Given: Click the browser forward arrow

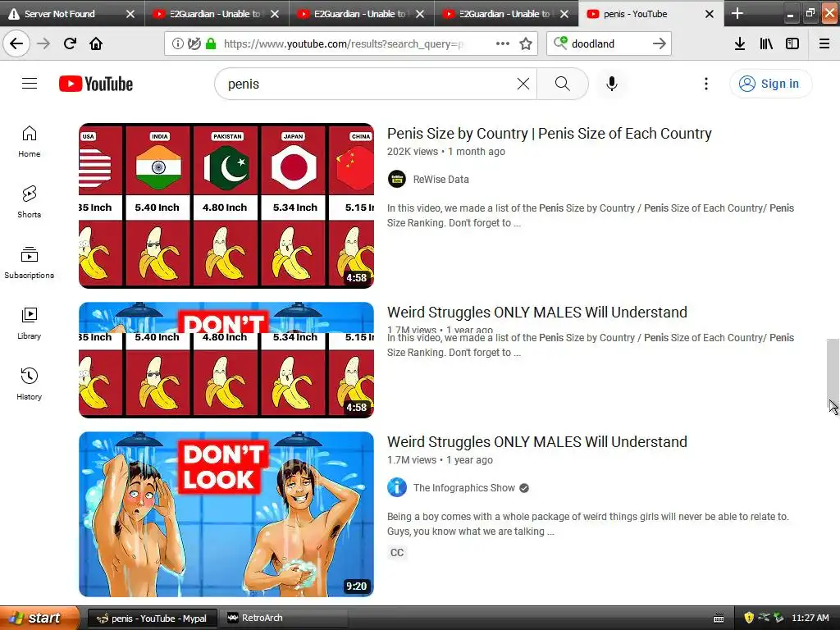Looking at the screenshot, I should (x=43, y=43).
